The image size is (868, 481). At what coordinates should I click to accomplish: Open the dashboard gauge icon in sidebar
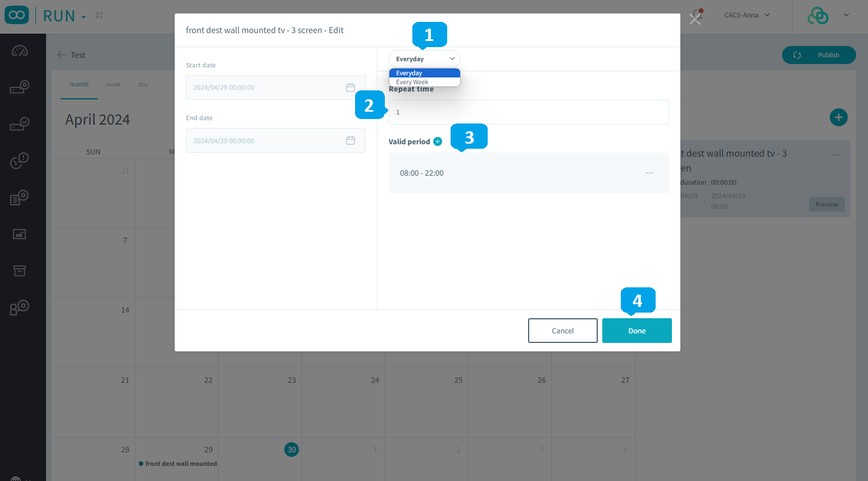20,51
